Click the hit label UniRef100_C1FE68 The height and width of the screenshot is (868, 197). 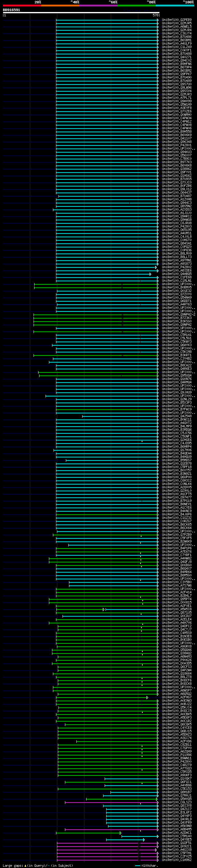(177, 277)
